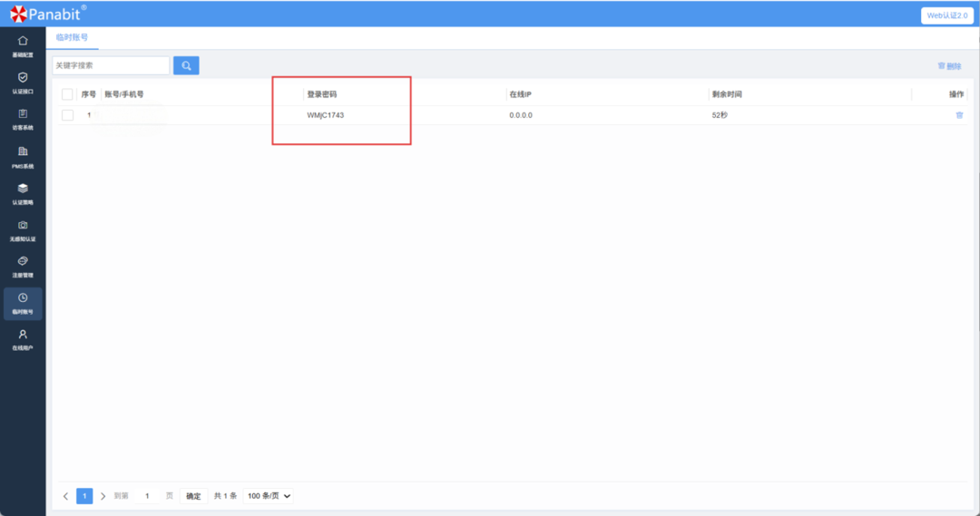
Task: Click password cell WMjC1743
Action: [x=326, y=115]
